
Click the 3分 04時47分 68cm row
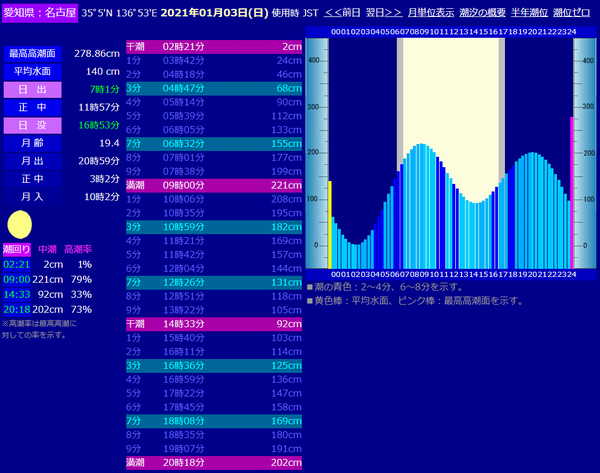(214, 88)
